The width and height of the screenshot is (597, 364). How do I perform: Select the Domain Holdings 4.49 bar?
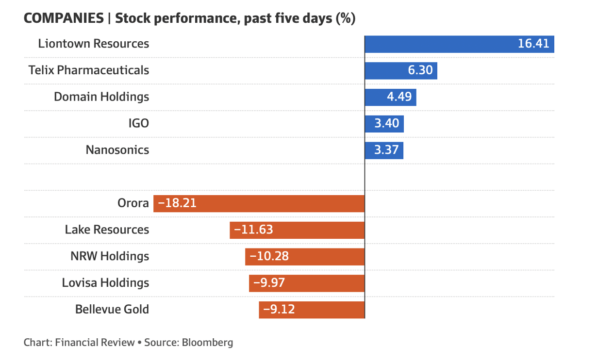pyautogui.click(x=390, y=97)
